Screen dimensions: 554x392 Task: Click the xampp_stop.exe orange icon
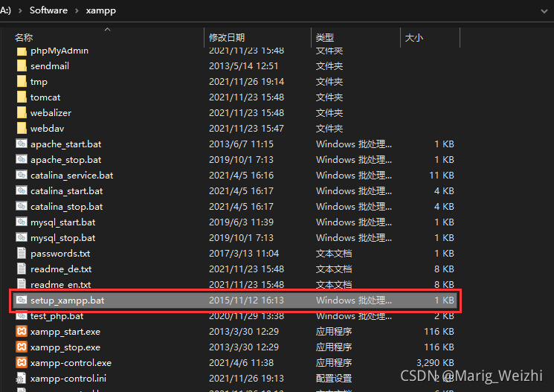point(22,347)
